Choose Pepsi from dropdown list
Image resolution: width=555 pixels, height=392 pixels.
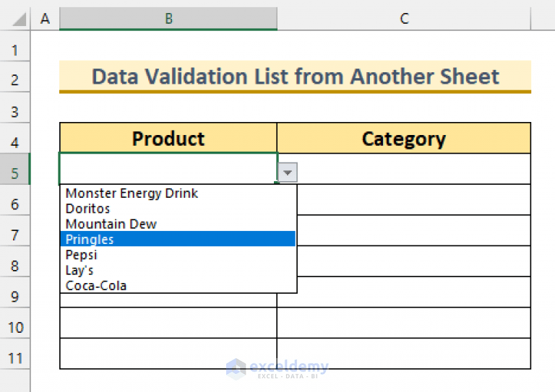(178, 255)
